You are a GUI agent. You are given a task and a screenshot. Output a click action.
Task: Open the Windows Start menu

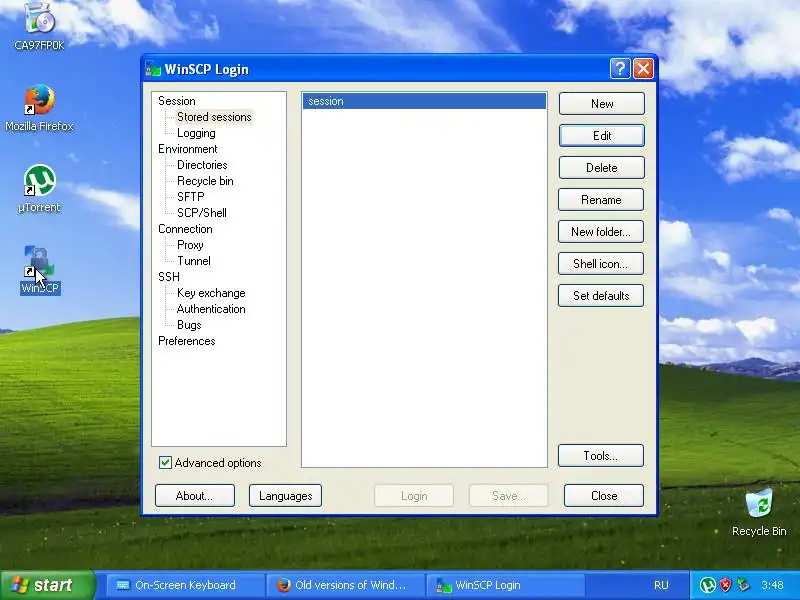point(47,585)
